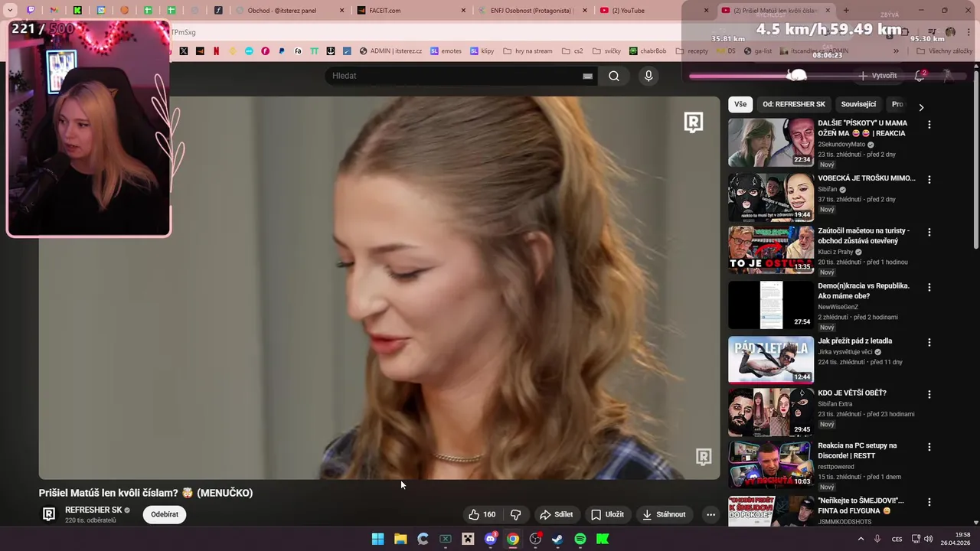
Task: Subscribe with the Odebírat button
Action: click(x=165, y=514)
